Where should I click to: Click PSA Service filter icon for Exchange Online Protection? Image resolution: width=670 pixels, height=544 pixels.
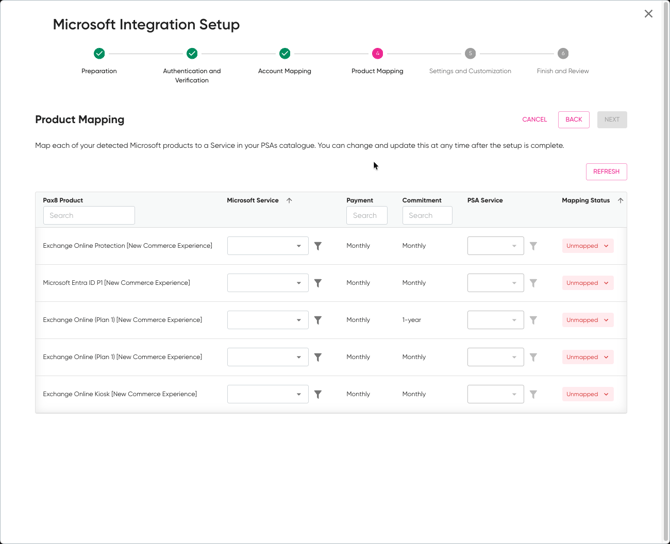533,246
